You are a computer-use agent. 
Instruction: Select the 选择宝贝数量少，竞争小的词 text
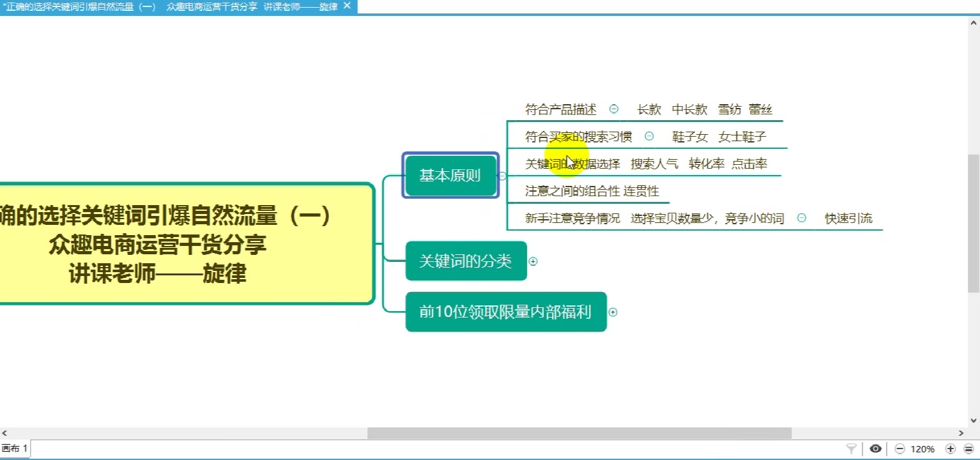[x=707, y=218]
